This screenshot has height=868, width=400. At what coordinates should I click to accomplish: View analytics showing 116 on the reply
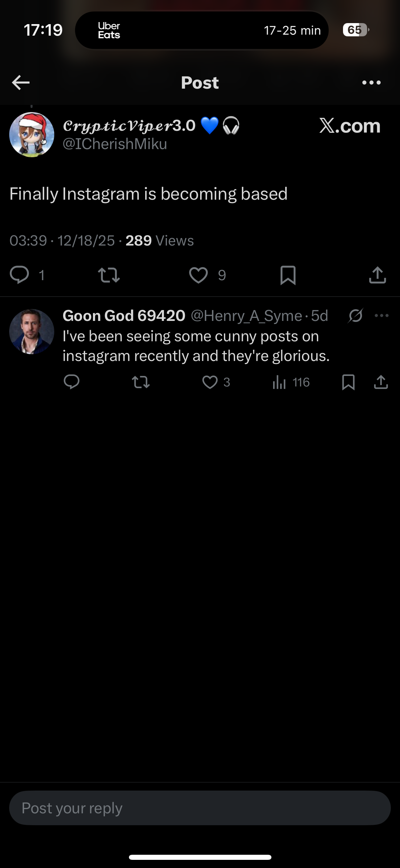(x=279, y=382)
